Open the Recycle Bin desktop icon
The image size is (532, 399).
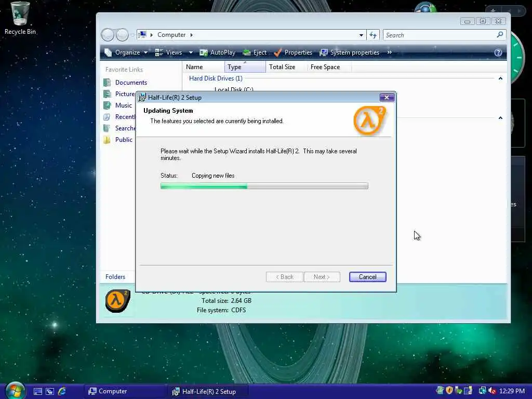click(20, 18)
